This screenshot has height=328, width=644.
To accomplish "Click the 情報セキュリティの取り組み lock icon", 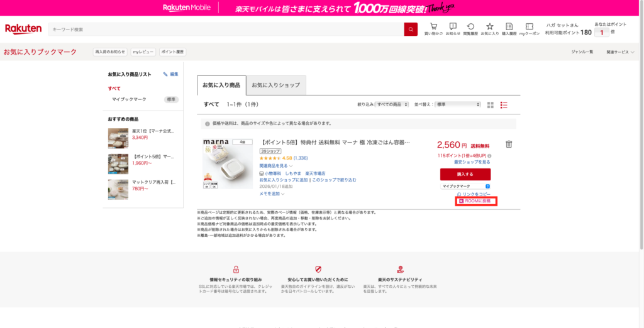I will (236, 270).
